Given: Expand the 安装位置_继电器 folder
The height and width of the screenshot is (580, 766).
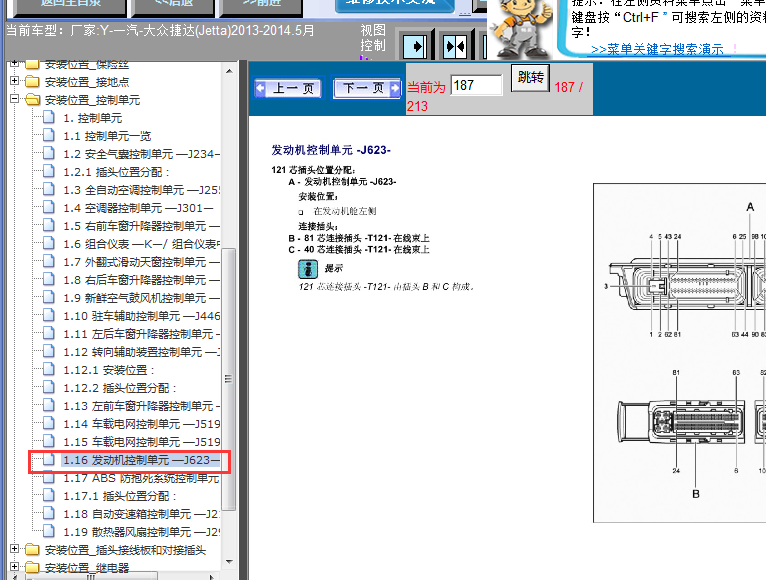Looking at the screenshot, I should click(15, 567).
